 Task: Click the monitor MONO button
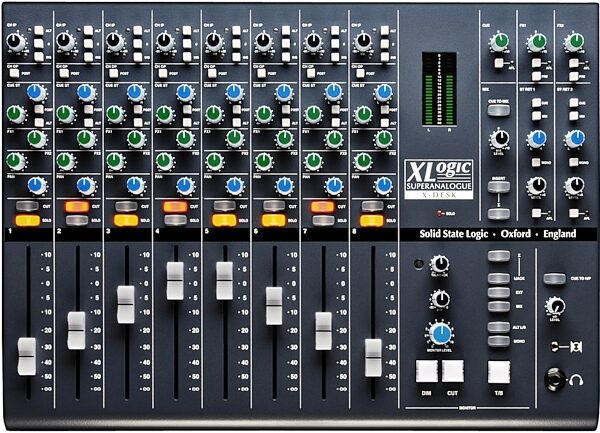[x=499, y=341]
